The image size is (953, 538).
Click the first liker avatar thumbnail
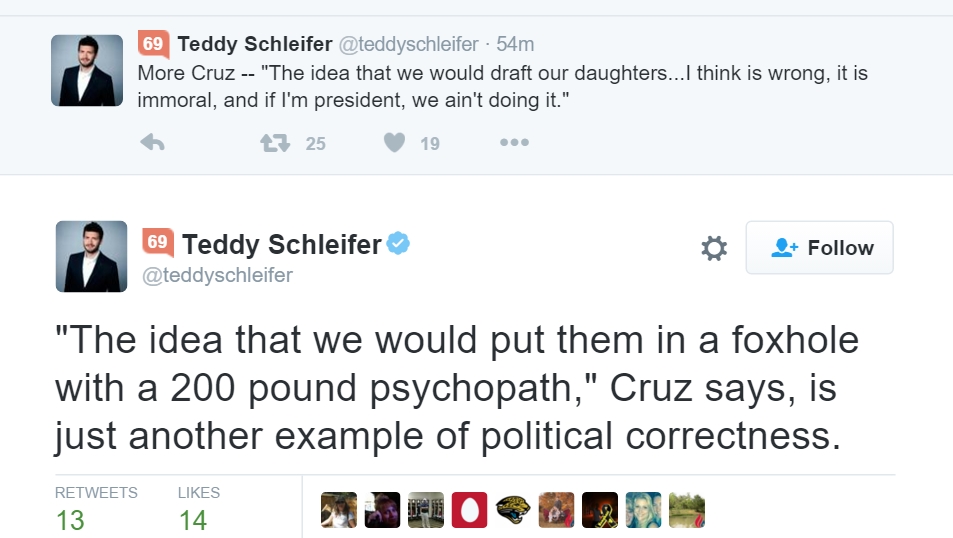pos(338,509)
